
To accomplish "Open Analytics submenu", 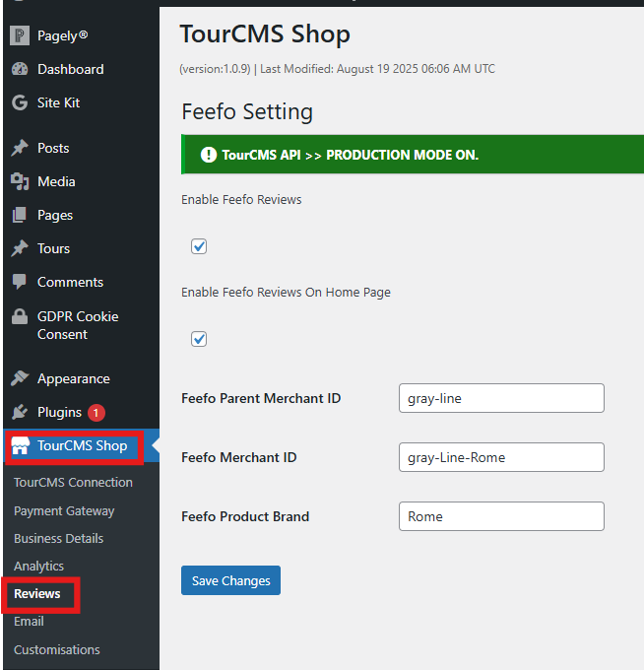I will pyautogui.click(x=38, y=566).
